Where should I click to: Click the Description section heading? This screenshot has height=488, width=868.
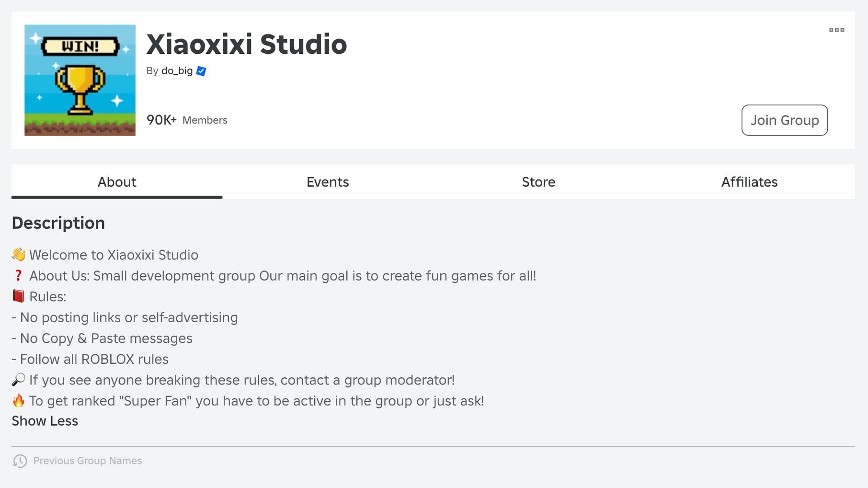click(58, 223)
